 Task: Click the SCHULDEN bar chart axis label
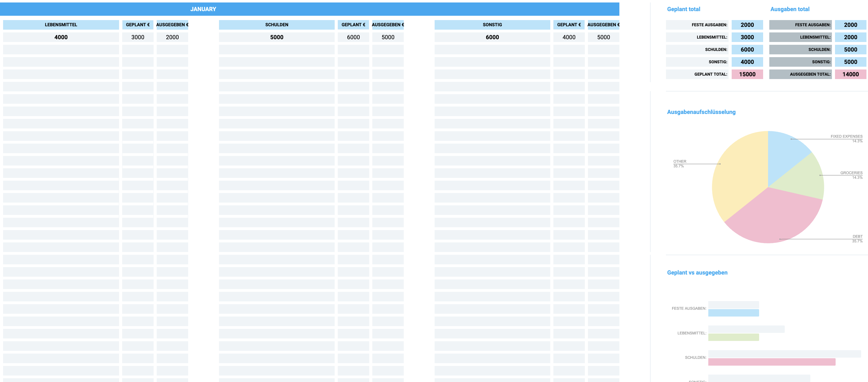coord(696,357)
